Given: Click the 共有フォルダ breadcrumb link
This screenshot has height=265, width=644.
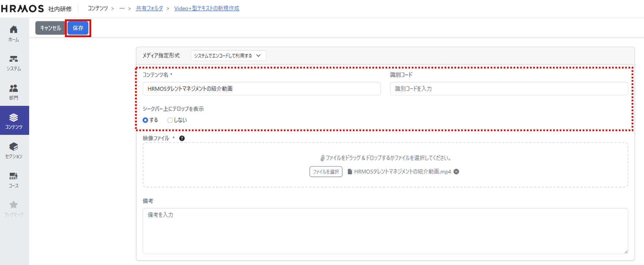Looking at the screenshot, I should (149, 8).
